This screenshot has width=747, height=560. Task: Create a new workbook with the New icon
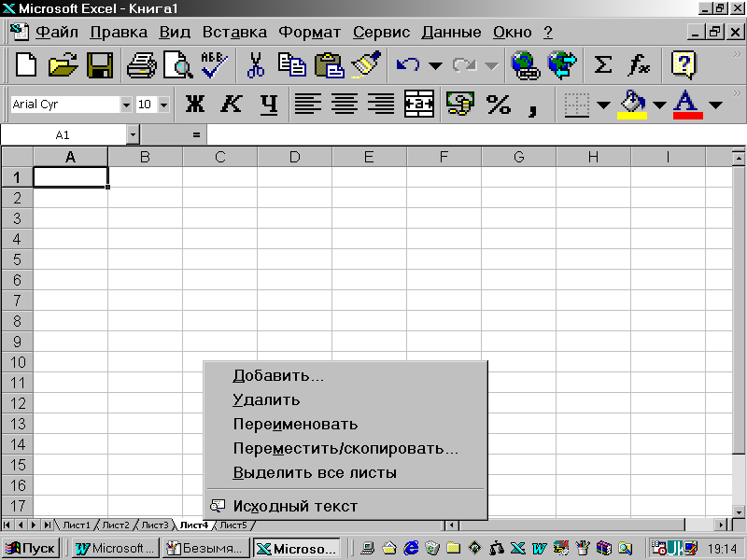[x=26, y=64]
